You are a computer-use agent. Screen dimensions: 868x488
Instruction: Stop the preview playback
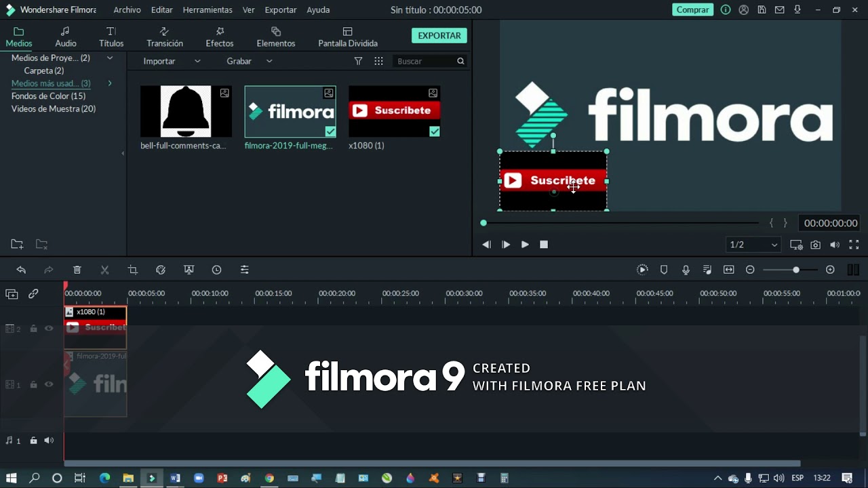click(x=544, y=245)
